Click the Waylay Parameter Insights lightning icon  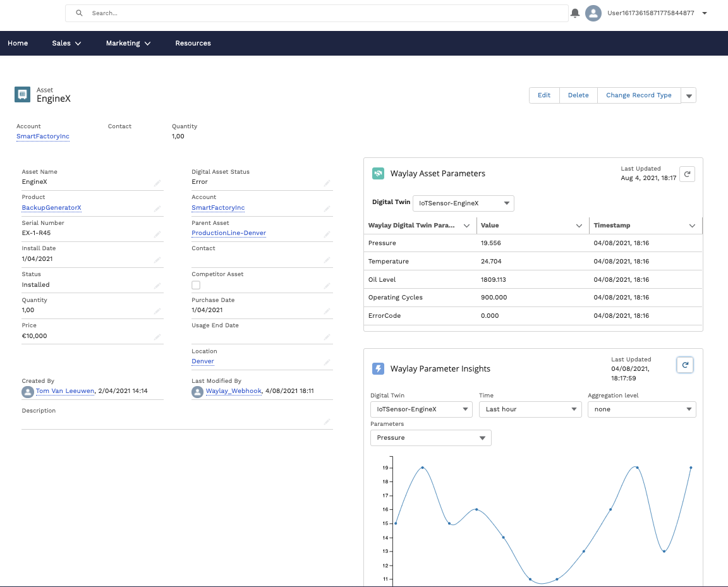(378, 369)
